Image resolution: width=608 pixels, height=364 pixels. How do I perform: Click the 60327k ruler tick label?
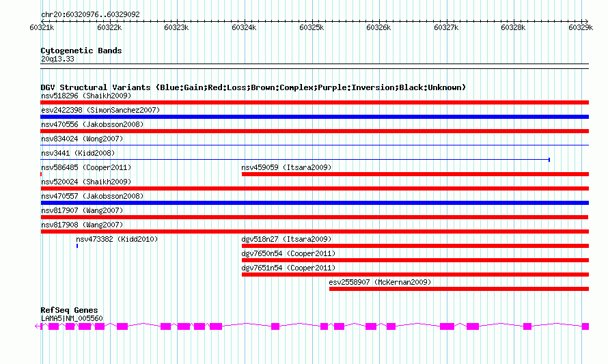tap(446, 27)
